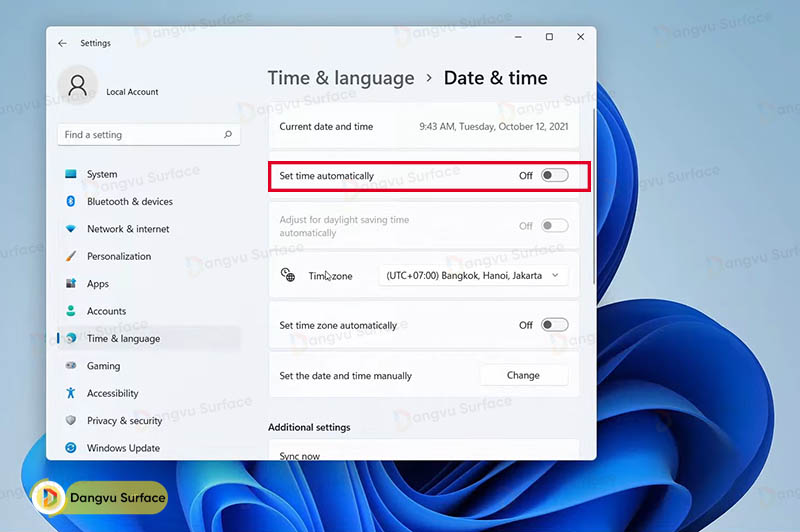Open Gaming settings category
800x532 pixels.
coord(148,366)
